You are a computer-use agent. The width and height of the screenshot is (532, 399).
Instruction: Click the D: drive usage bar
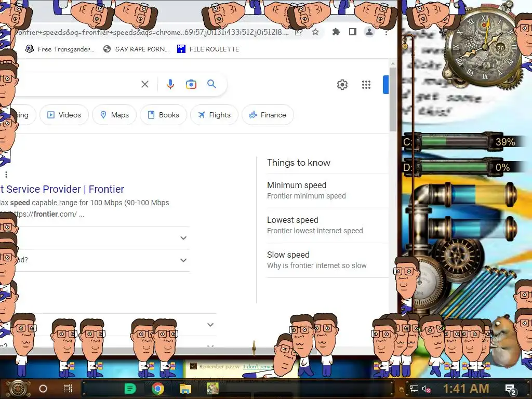(454, 167)
